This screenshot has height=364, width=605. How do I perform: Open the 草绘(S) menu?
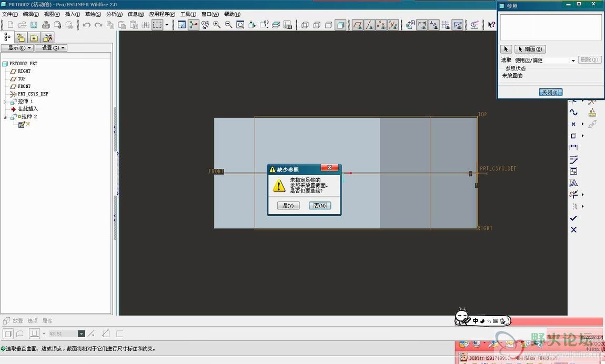pyautogui.click(x=93, y=14)
